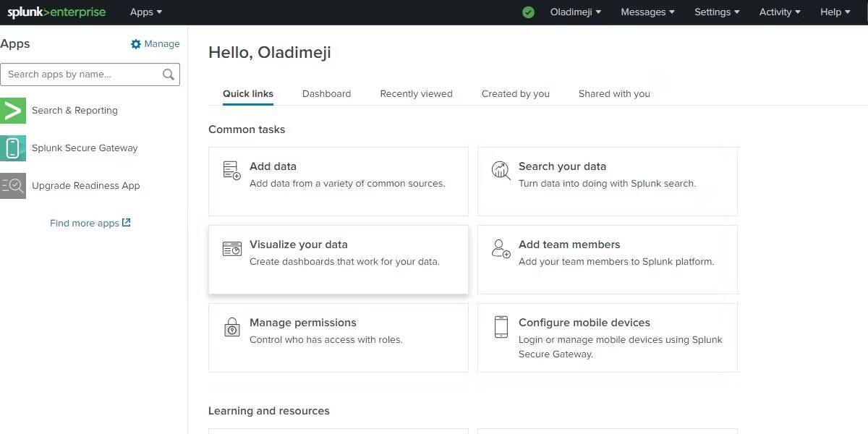Click the Search & Reporting app icon
The height and width of the screenshot is (434, 868).
point(13,111)
